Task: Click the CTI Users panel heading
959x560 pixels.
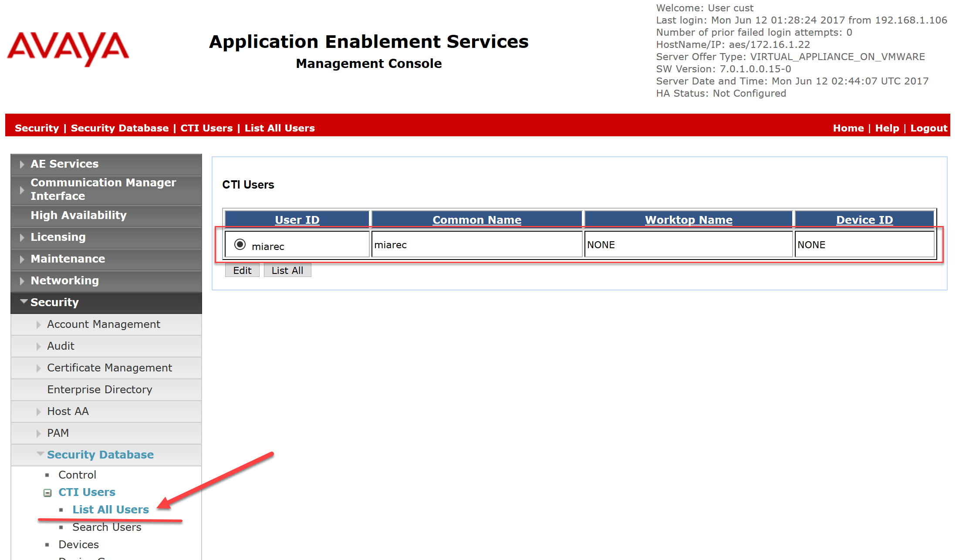Action: [248, 185]
